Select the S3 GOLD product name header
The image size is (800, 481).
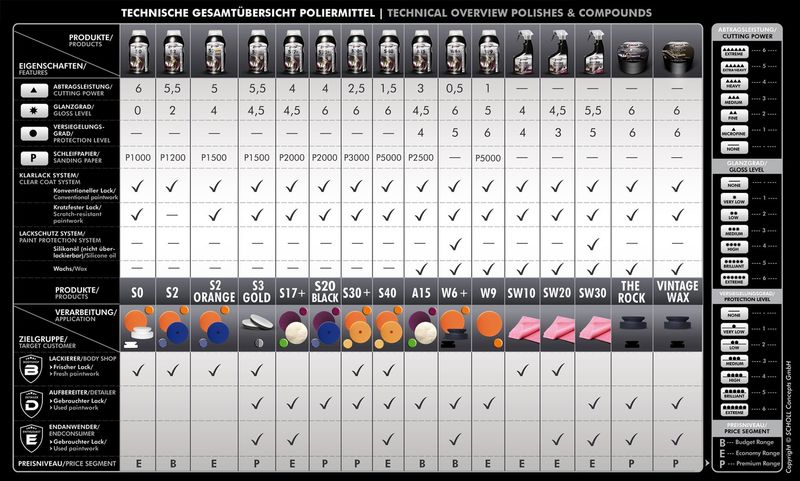click(x=257, y=292)
